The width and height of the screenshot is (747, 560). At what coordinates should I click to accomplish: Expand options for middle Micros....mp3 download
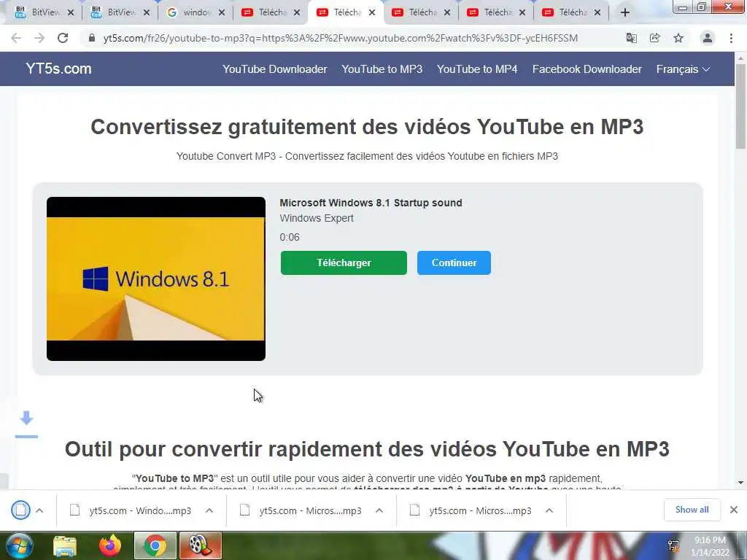click(379, 510)
